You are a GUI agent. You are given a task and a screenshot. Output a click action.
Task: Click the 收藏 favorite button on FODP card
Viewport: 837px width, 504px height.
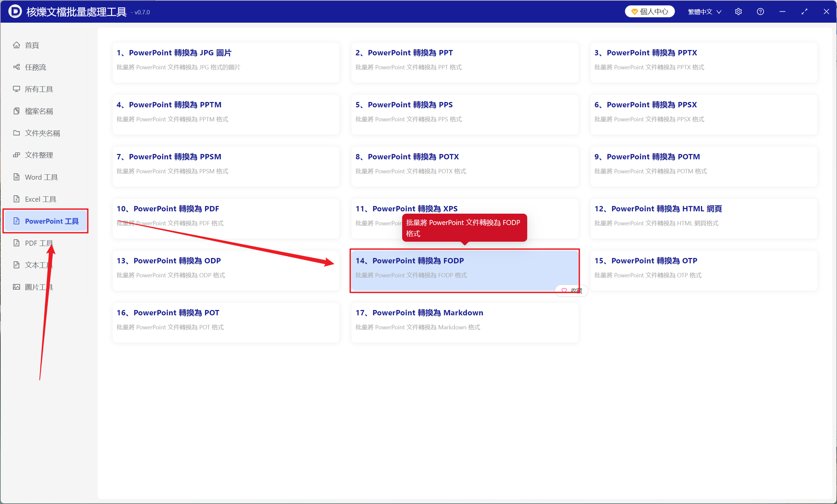(571, 290)
